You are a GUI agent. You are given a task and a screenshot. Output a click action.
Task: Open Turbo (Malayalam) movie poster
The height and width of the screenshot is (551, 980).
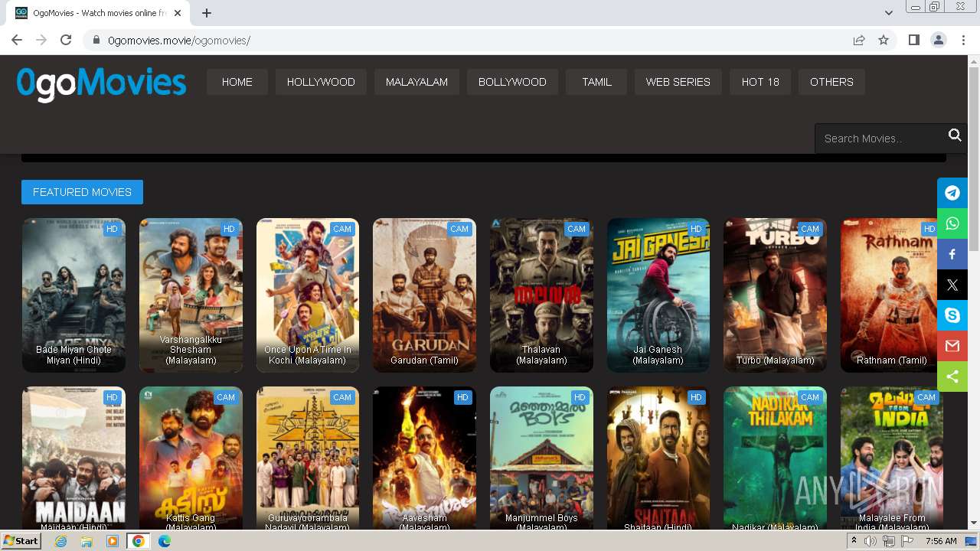[x=775, y=295]
